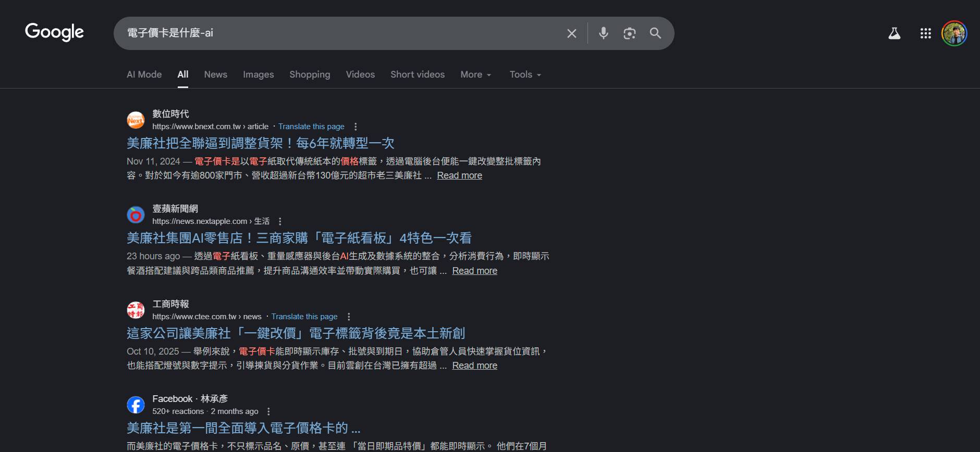Open three-dot menu for ctee.com.tw result
The width and height of the screenshot is (980, 452).
tap(349, 317)
